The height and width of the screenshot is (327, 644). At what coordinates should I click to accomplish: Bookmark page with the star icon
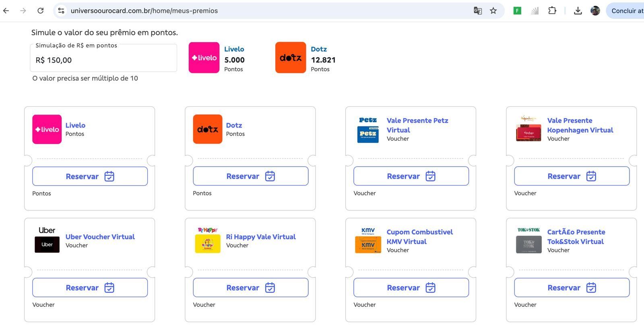493,11
